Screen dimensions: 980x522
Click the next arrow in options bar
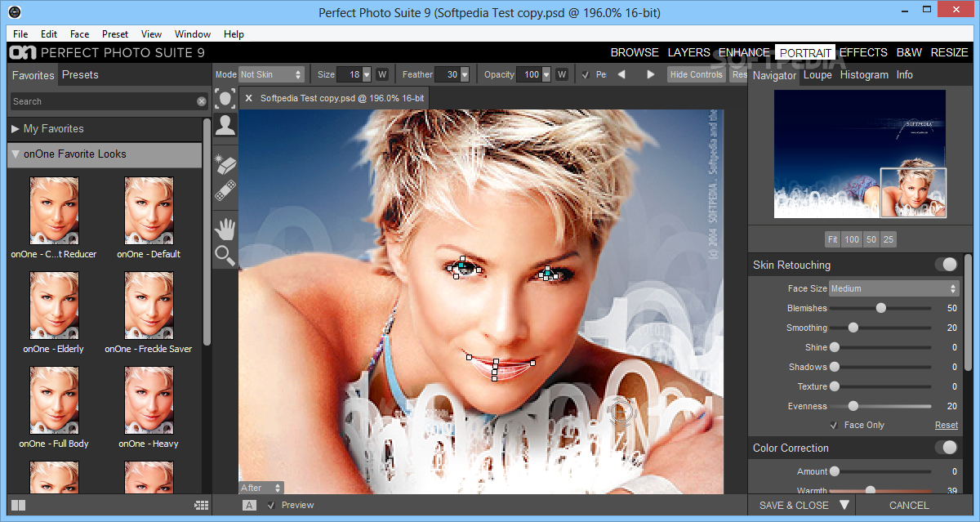(651, 74)
